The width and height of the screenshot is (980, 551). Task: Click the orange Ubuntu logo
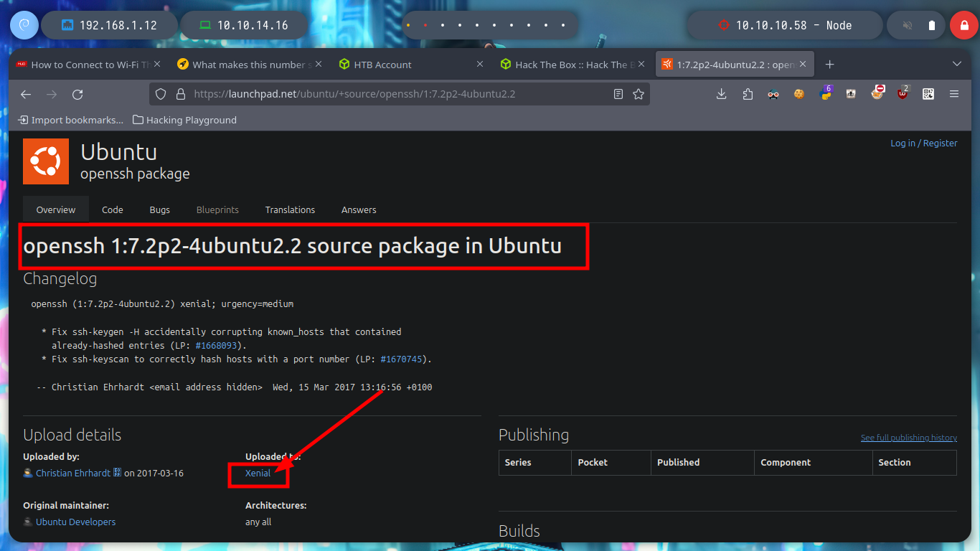pos(46,161)
